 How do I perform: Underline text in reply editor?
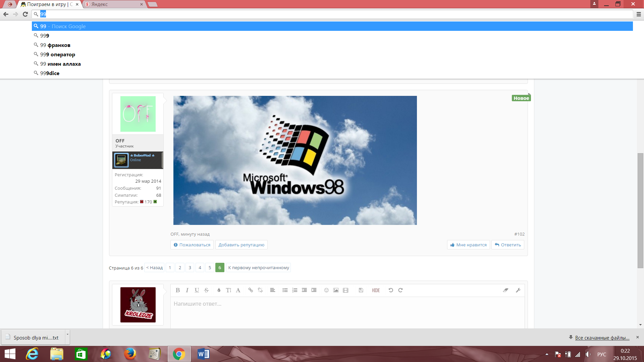pos(197,290)
